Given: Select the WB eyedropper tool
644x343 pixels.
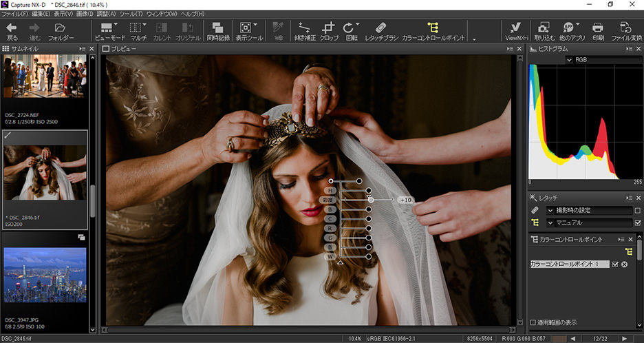Looking at the screenshot, I should pyautogui.click(x=278, y=28).
